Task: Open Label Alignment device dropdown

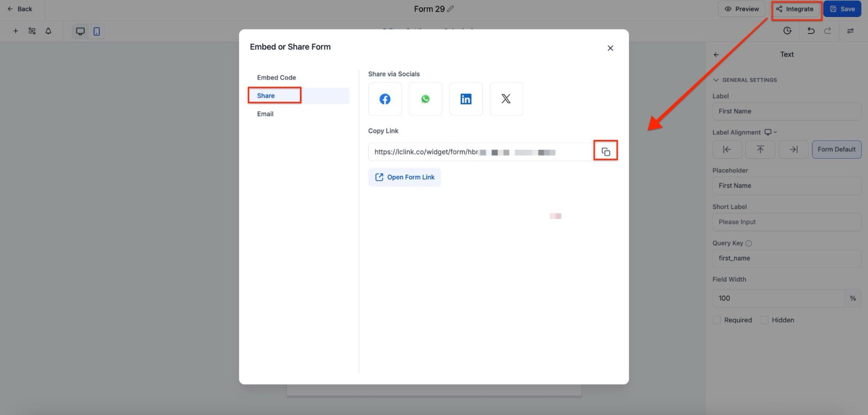Action: (771, 132)
